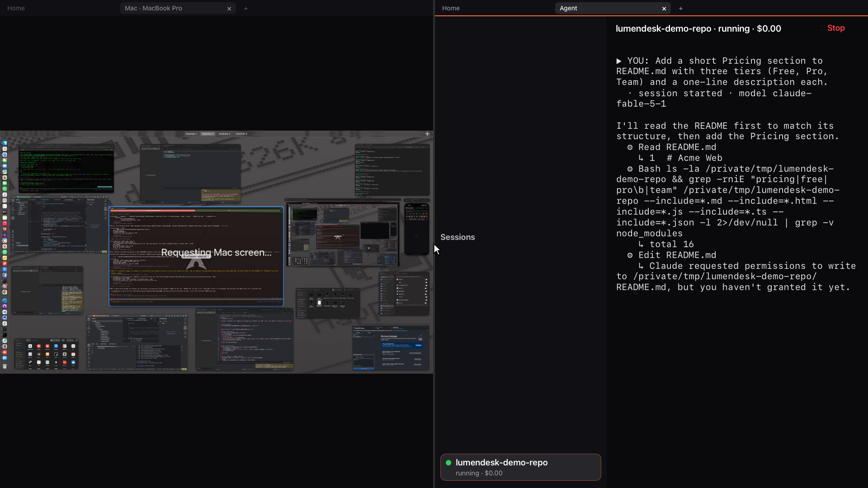
Task: Click the 'YOU: Add a short Pricing' prompt
Action: (x=722, y=71)
